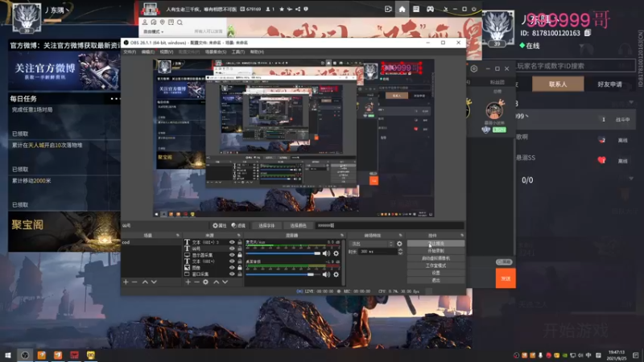Open the Edit menu in OBS
644x362 pixels.
(148, 51)
